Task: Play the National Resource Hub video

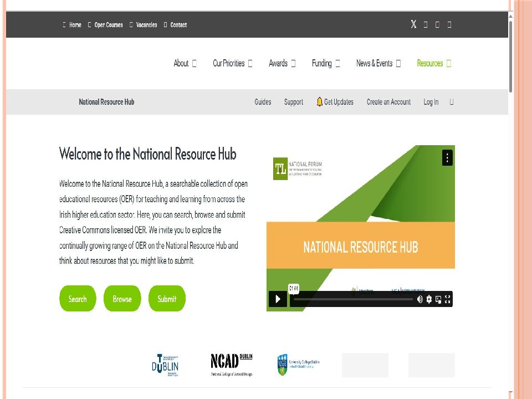Action: coord(278,299)
